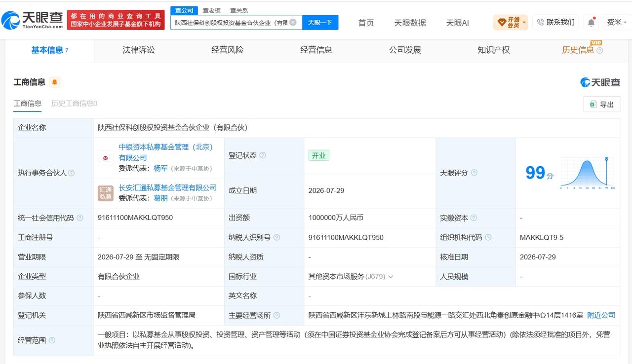Click help icon next to 实缴资本

474,218
